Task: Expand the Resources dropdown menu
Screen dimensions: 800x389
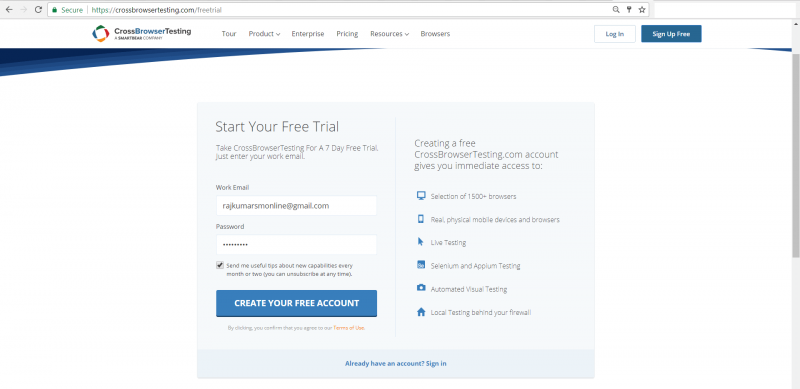Action: [x=389, y=34]
